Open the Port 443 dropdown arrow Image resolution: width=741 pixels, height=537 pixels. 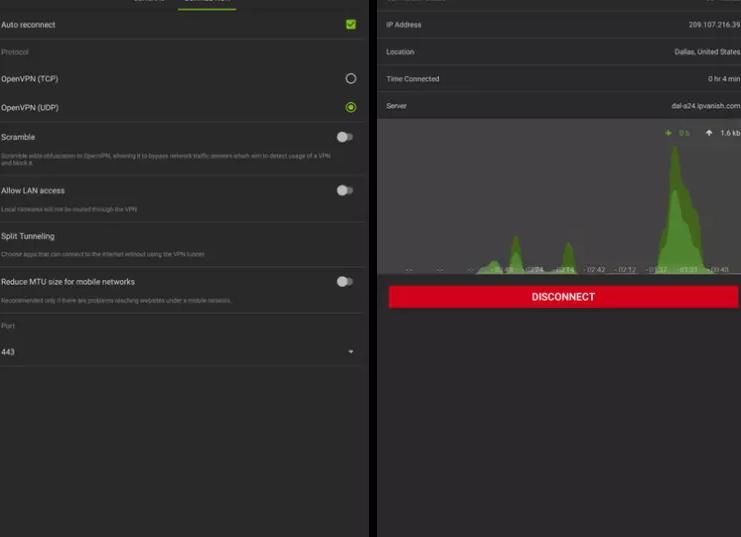350,352
